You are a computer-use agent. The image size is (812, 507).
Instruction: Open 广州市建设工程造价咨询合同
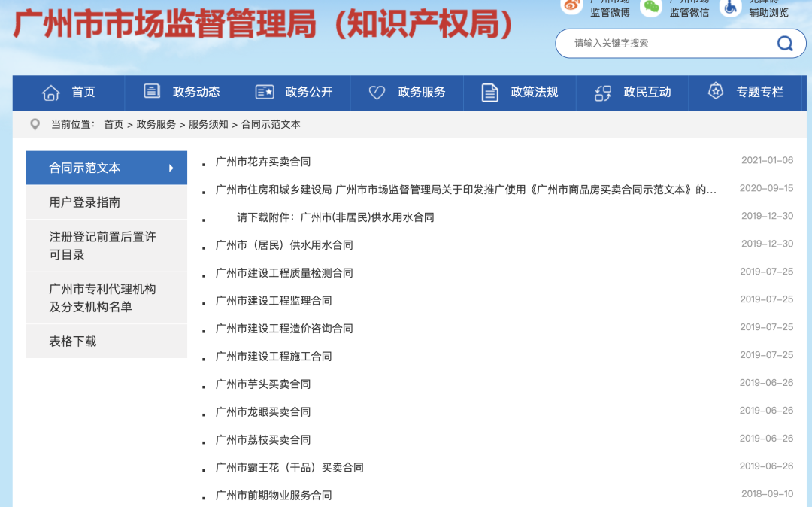284,329
